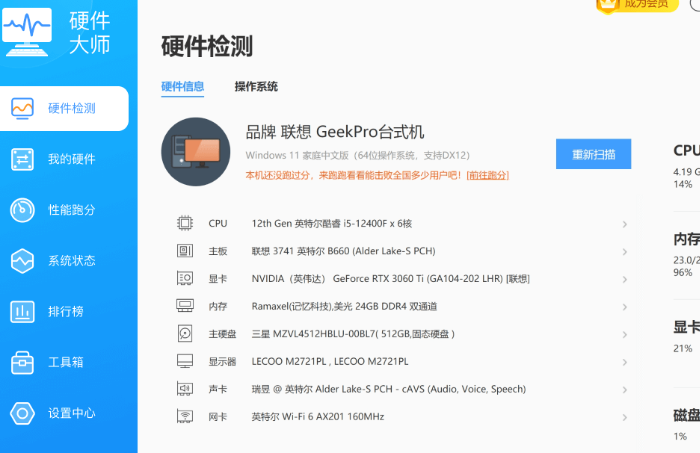Click the 声卡 speaker icon

pyautogui.click(x=185, y=389)
